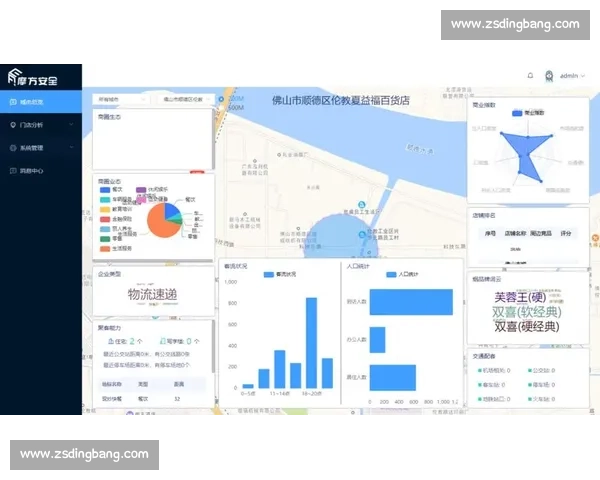600x480 pixels.
Task: Click the 双喜(硬经典) word cloud entry
Action: pos(527,327)
